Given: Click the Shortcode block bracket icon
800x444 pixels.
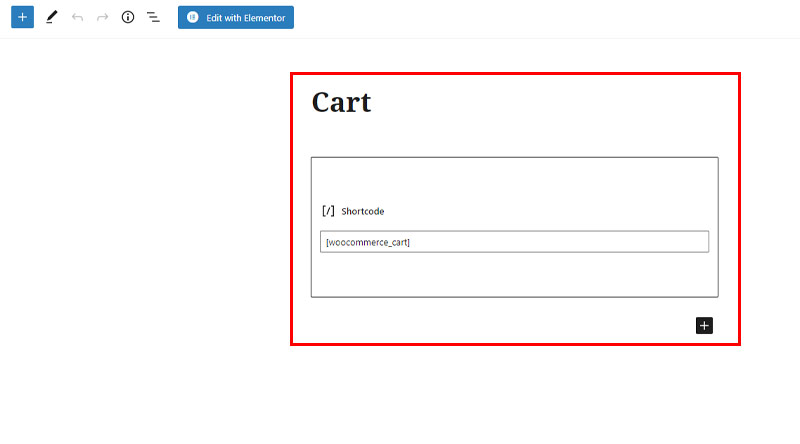Looking at the screenshot, I should click(x=328, y=211).
